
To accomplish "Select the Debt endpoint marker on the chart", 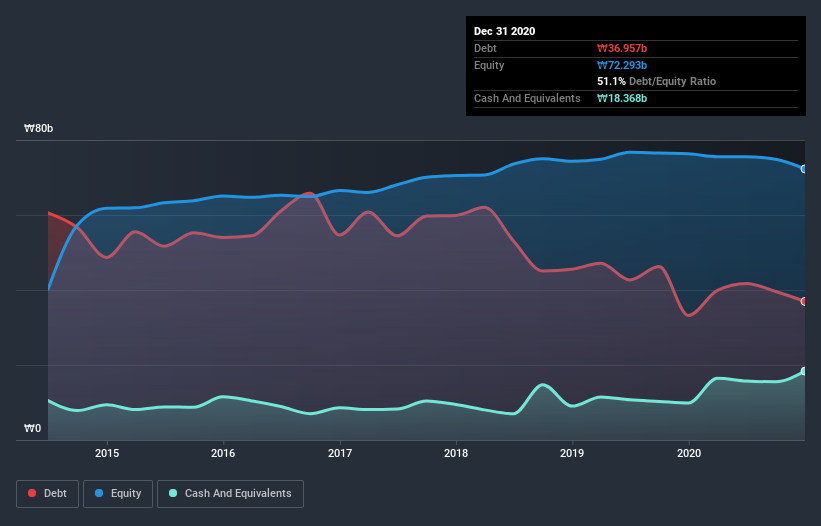I will [804, 301].
